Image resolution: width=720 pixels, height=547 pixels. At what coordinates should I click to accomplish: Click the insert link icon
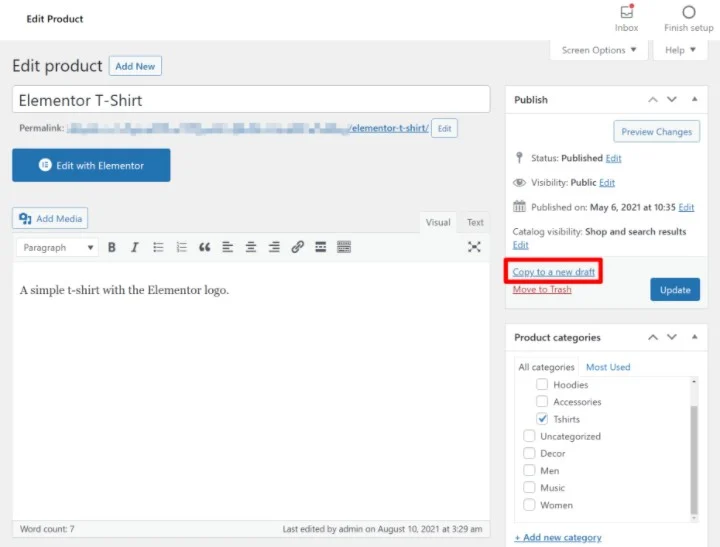click(297, 248)
